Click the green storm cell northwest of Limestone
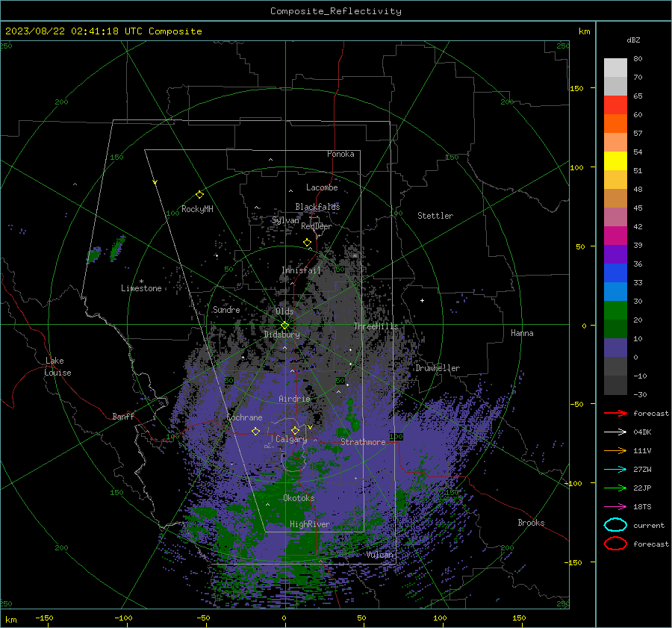This screenshot has width=672, height=628. click(x=117, y=248)
